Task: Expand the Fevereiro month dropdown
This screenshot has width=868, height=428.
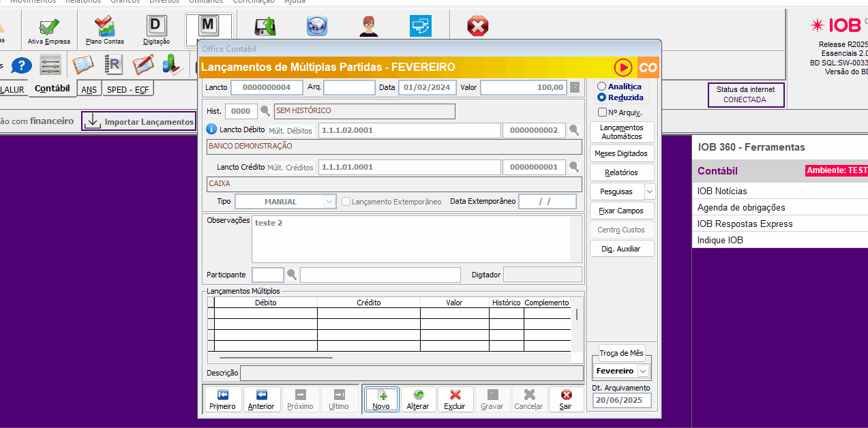Action: tap(643, 371)
